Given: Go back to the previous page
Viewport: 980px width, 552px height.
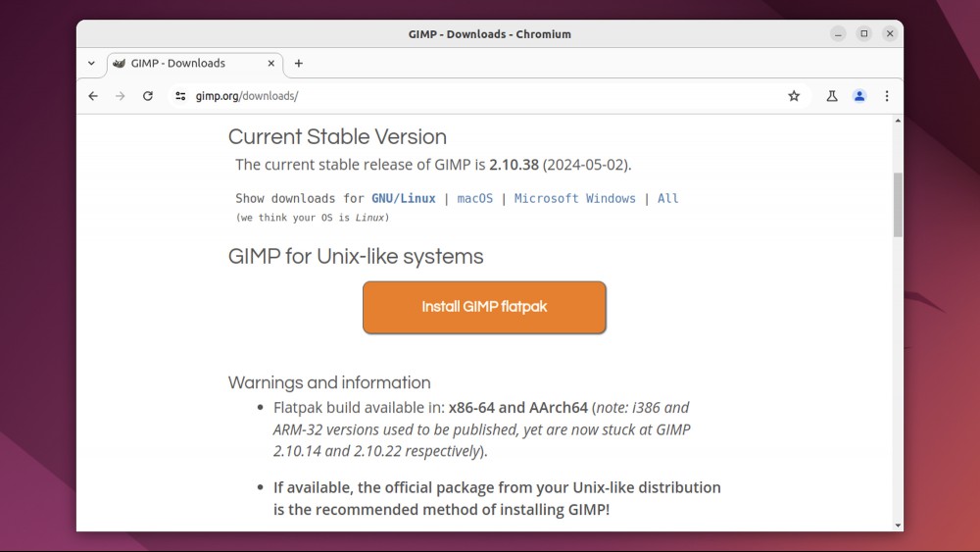Looking at the screenshot, I should pyautogui.click(x=93, y=96).
